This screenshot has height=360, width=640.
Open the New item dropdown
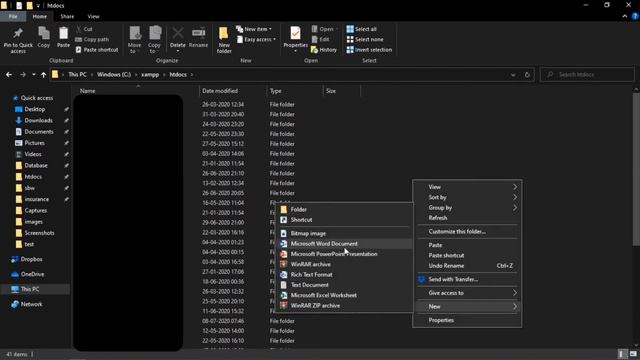[254, 29]
